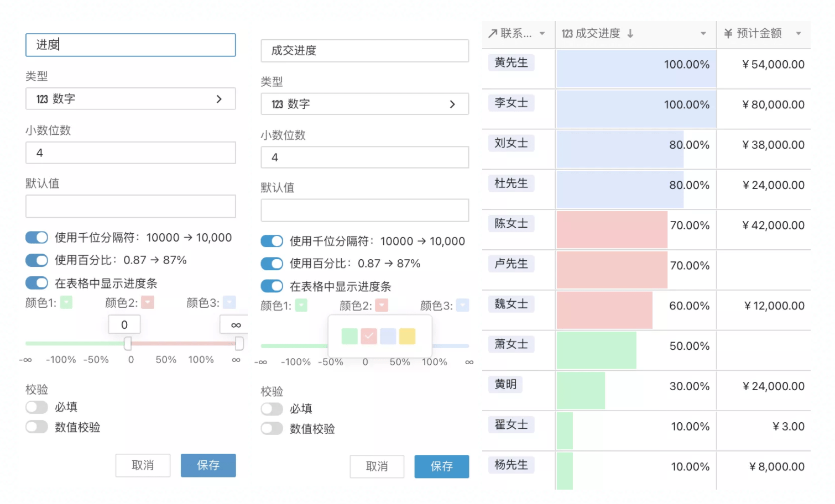
Task: Click 颜色2 red swatch in 成交进度 panel
Action: click(x=382, y=305)
